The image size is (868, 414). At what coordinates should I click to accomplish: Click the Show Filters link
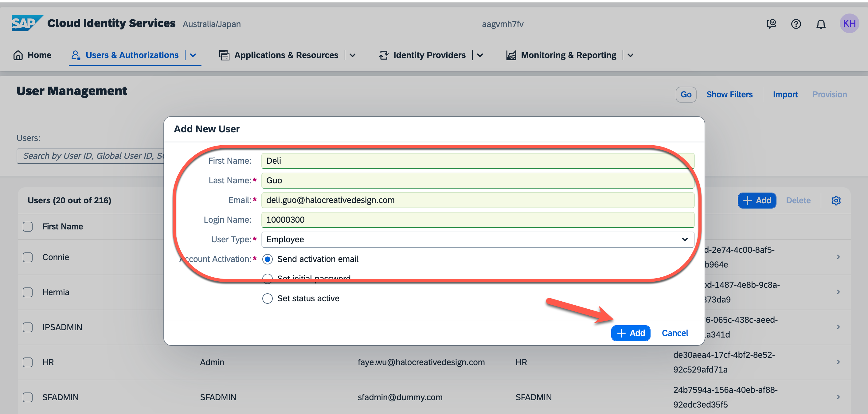click(729, 94)
